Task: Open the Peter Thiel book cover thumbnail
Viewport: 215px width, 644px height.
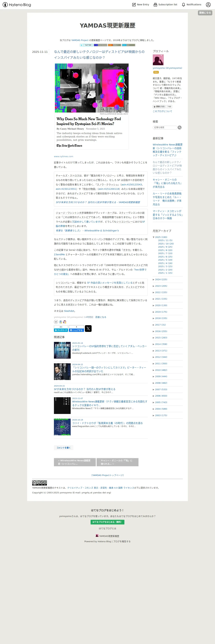Action: point(62,371)
